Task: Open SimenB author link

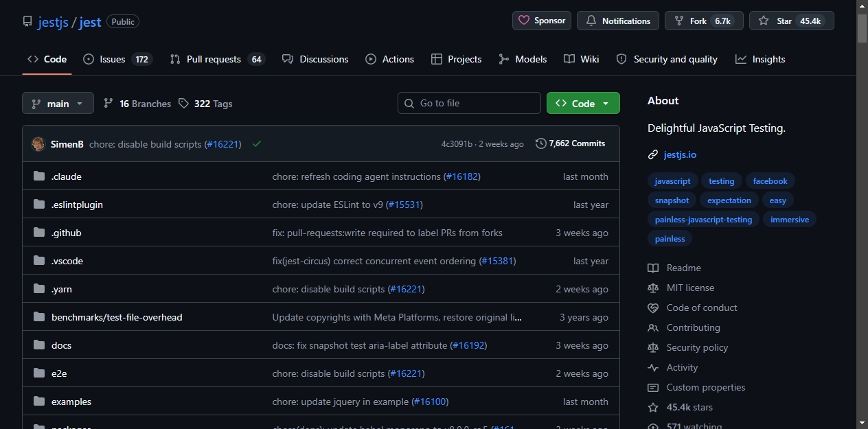Action: click(67, 144)
